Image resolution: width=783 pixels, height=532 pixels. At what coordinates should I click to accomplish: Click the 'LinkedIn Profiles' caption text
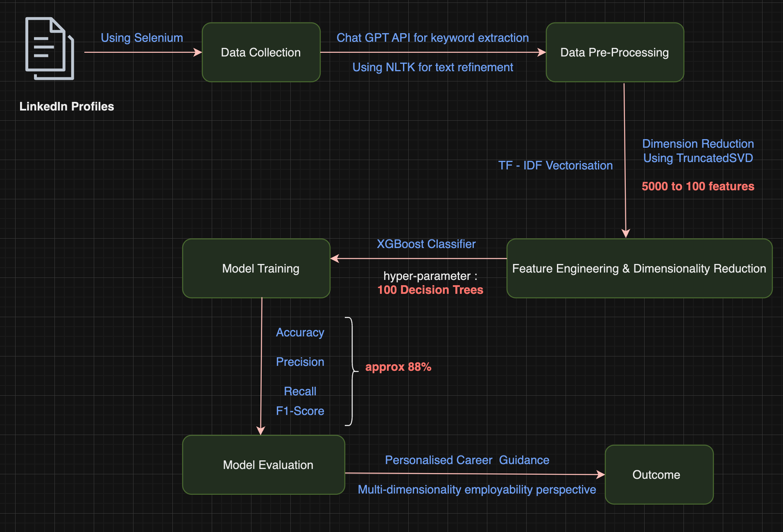67,106
